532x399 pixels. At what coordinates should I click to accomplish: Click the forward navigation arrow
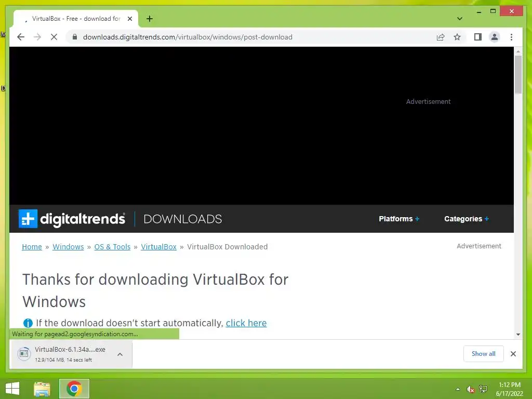pyautogui.click(x=37, y=37)
